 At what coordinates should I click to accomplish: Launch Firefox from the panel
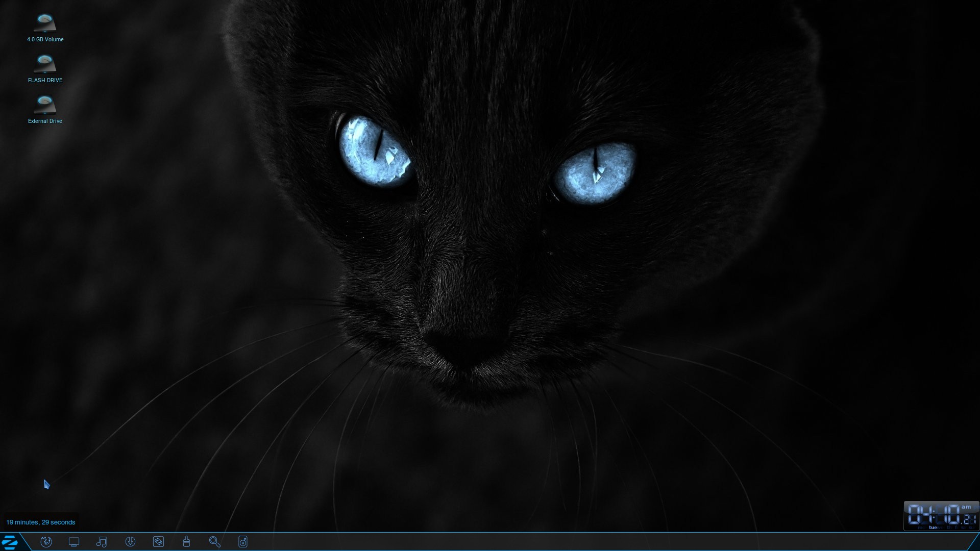[46, 542]
